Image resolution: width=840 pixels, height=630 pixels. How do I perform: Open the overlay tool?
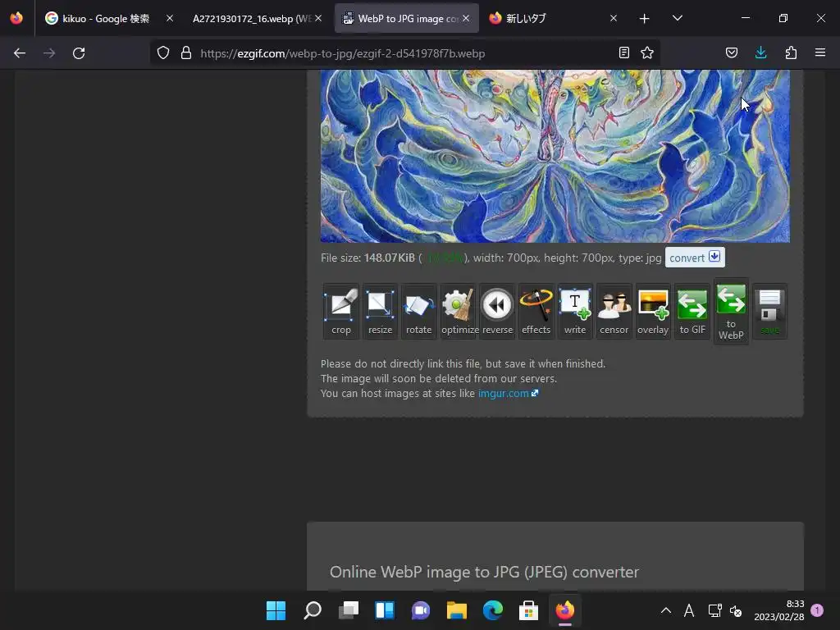coord(653,312)
